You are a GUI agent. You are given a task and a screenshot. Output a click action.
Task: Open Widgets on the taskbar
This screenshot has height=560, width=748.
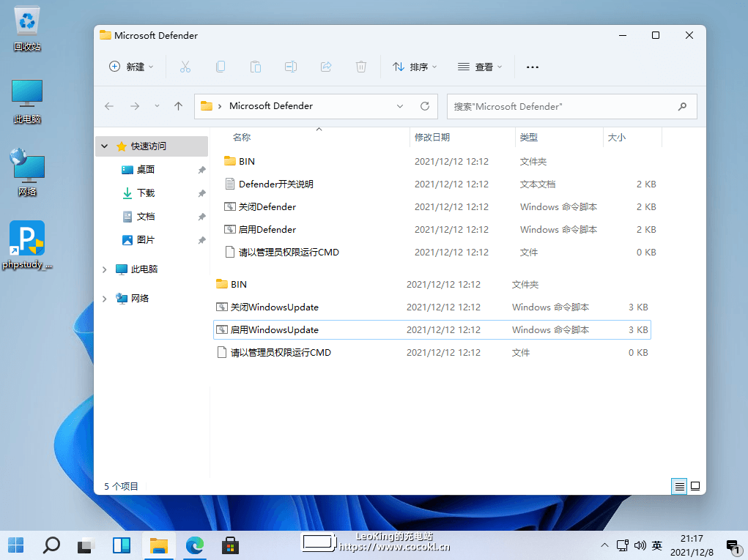tap(122, 545)
